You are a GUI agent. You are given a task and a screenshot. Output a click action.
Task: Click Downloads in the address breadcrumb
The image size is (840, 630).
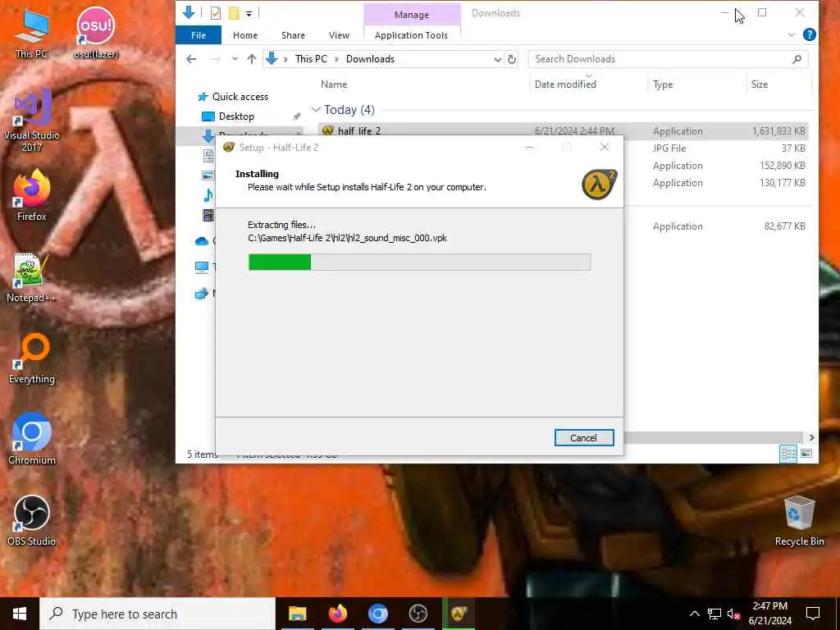tap(370, 59)
